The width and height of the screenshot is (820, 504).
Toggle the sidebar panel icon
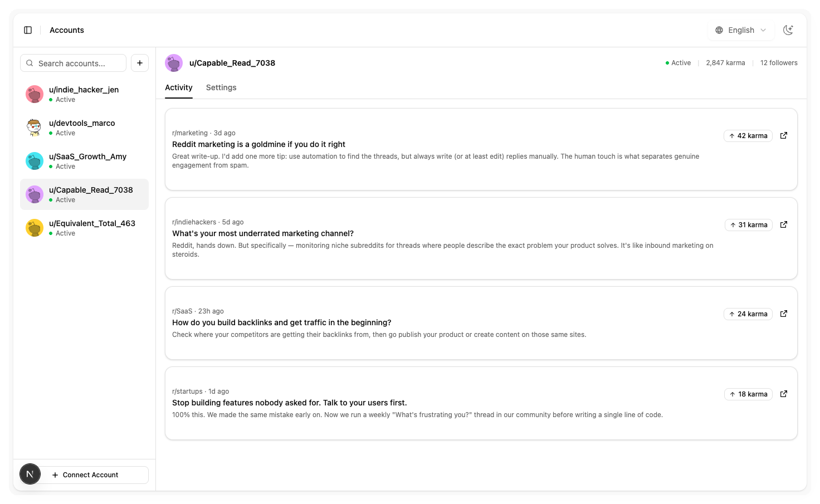28,30
